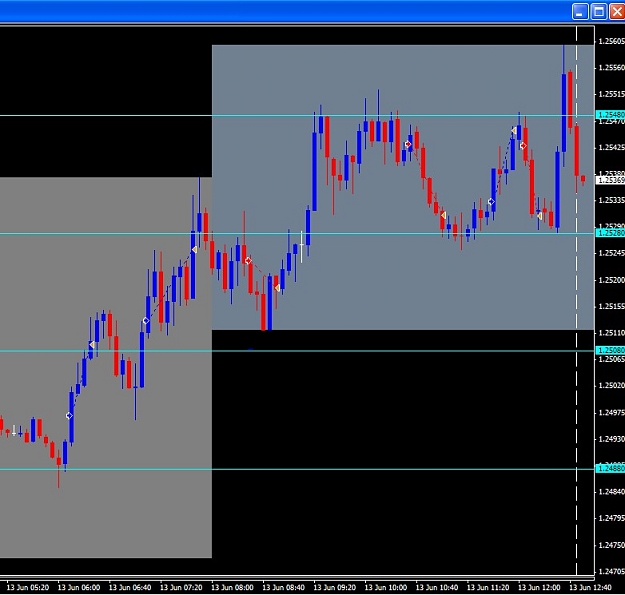Click the 13 Jun 08:40 time label
Viewport: 625px width, 595px height.
283,587
